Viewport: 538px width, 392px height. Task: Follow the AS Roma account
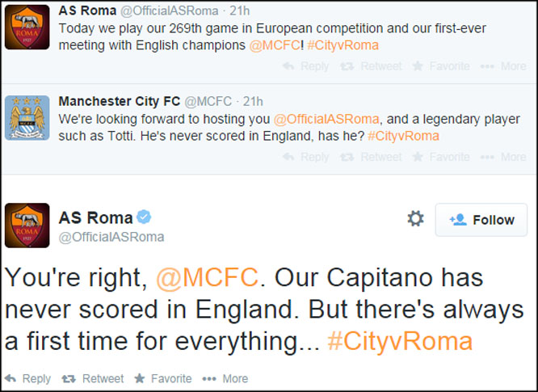pyautogui.click(x=481, y=220)
